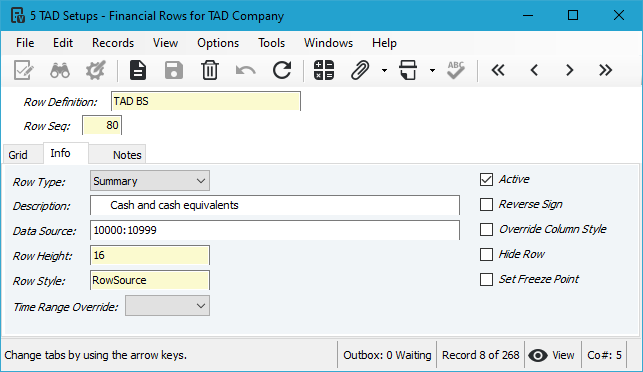Toggle Override Column Style checkbox
The height and width of the screenshot is (372, 643).
[486, 229]
